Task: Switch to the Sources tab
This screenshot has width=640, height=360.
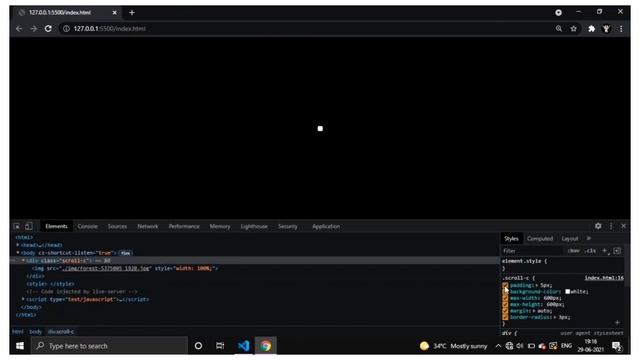Action: [117, 226]
